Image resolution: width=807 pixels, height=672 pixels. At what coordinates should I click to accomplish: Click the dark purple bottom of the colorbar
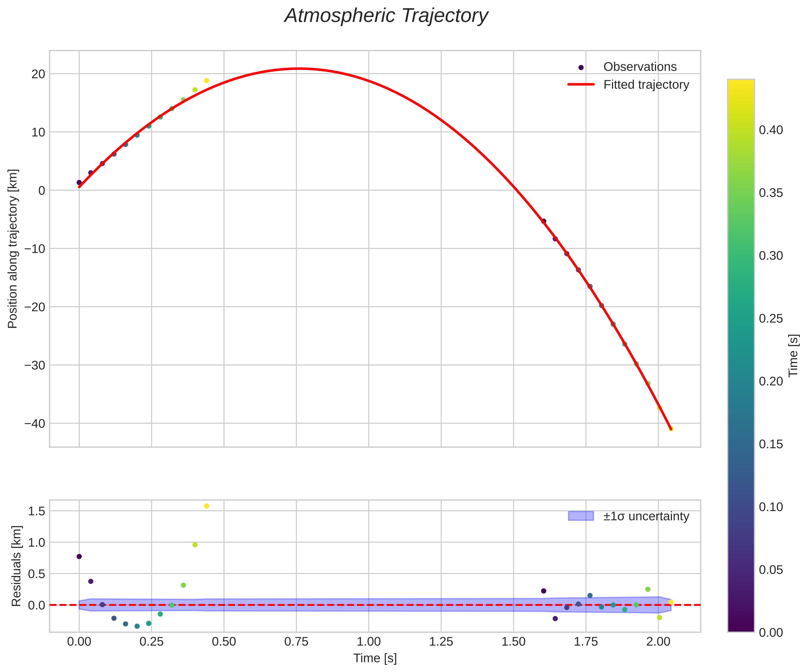pyautogui.click(x=741, y=628)
